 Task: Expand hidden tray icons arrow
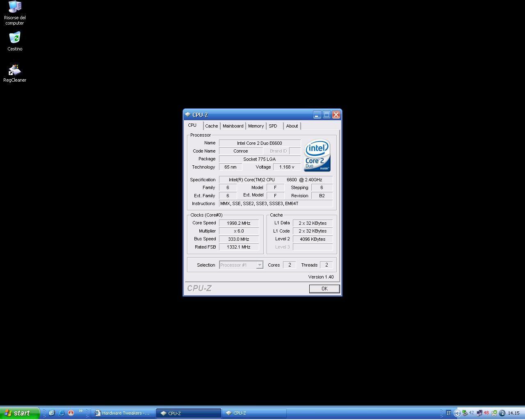[457, 413]
